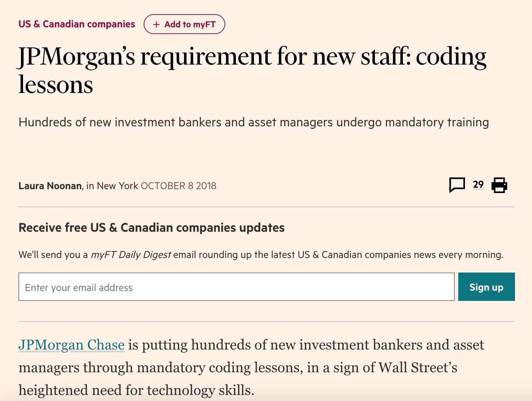Click the October 8 2018 publication date
The height and width of the screenshot is (401, 532).
click(x=178, y=186)
